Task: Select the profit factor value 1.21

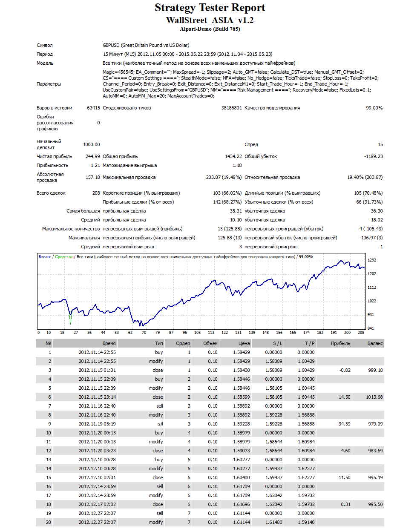Action: (x=95, y=165)
